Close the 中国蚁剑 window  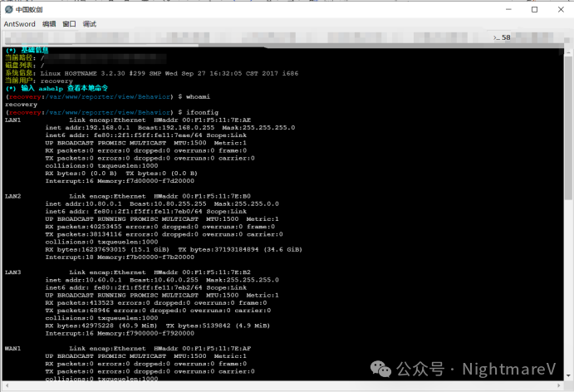coord(561,9)
